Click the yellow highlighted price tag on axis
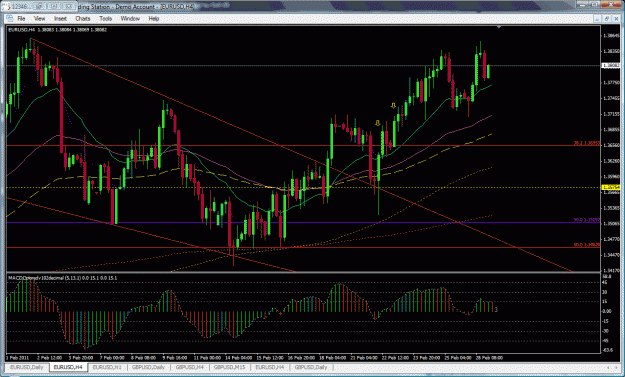625x377 pixels. 611,187
